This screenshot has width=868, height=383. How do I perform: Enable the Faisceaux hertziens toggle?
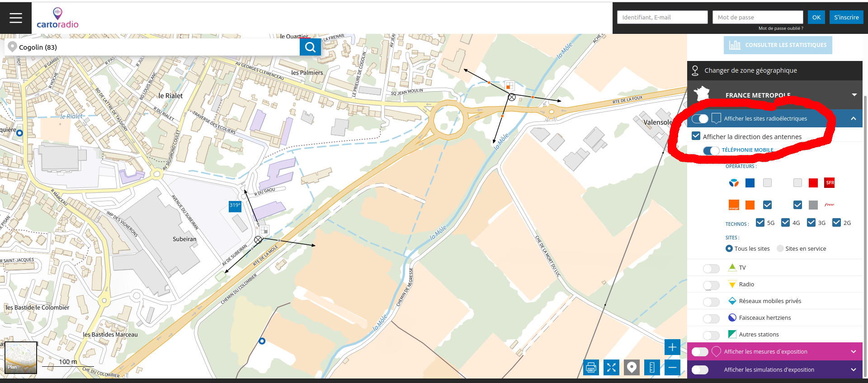tap(711, 319)
